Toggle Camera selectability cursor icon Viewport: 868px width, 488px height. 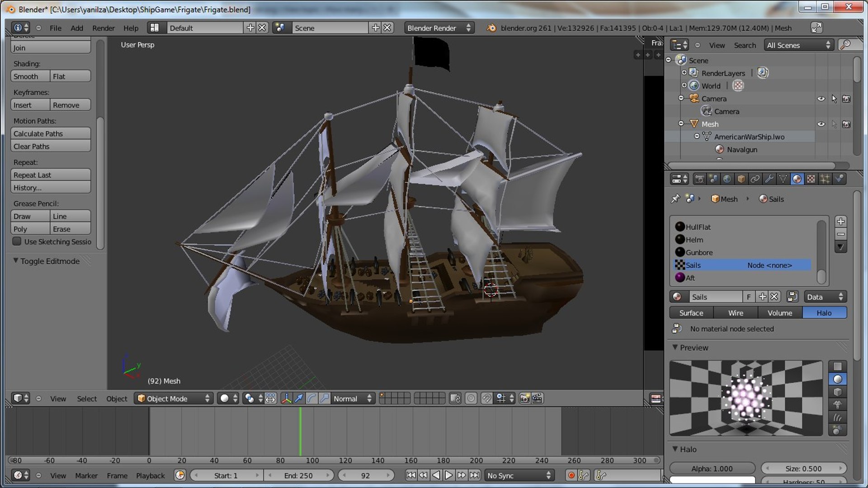(x=834, y=99)
